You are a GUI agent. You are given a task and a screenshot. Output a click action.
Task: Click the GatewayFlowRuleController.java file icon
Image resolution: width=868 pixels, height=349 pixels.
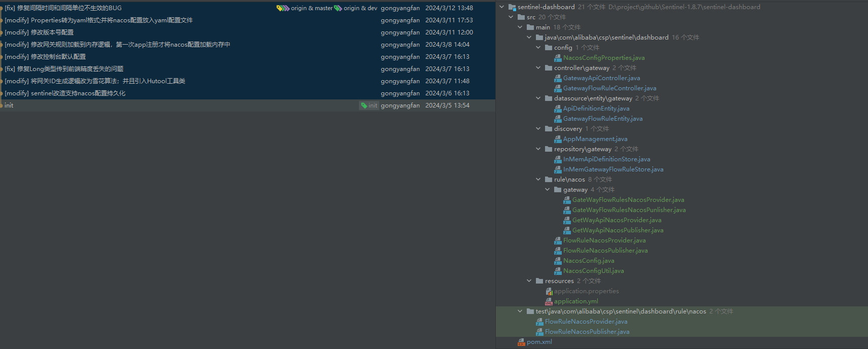pyautogui.click(x=558, y=88)
